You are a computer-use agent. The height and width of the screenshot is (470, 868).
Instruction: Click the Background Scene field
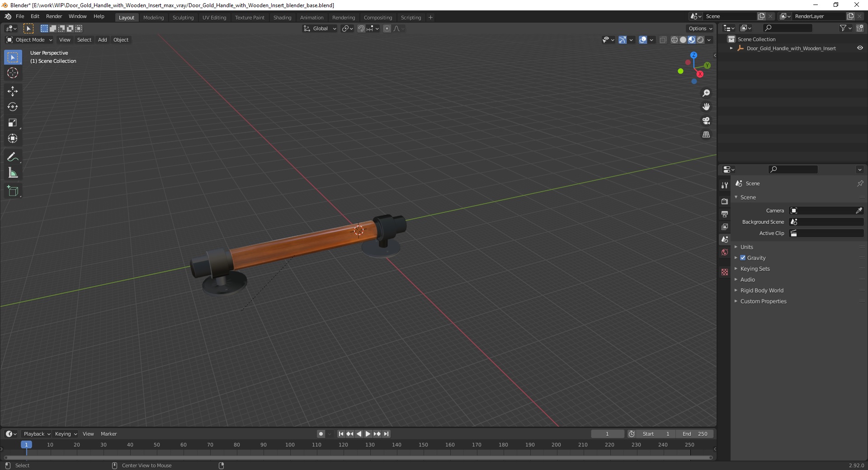[826, 222]
